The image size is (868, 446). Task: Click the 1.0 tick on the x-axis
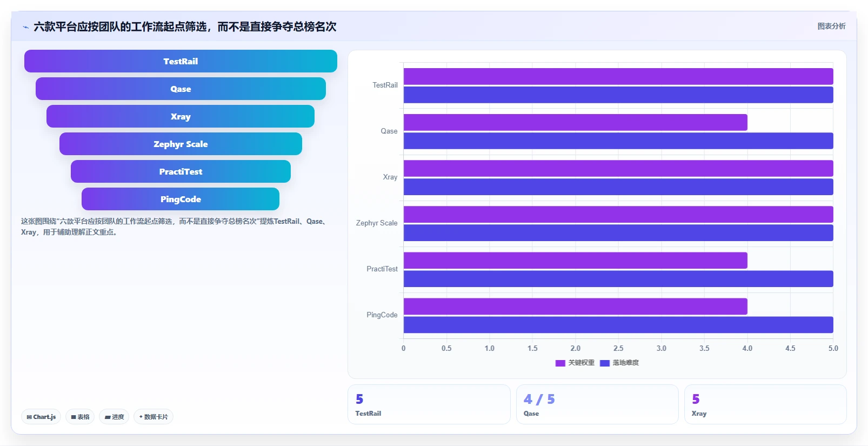click(x=490, y=348)
